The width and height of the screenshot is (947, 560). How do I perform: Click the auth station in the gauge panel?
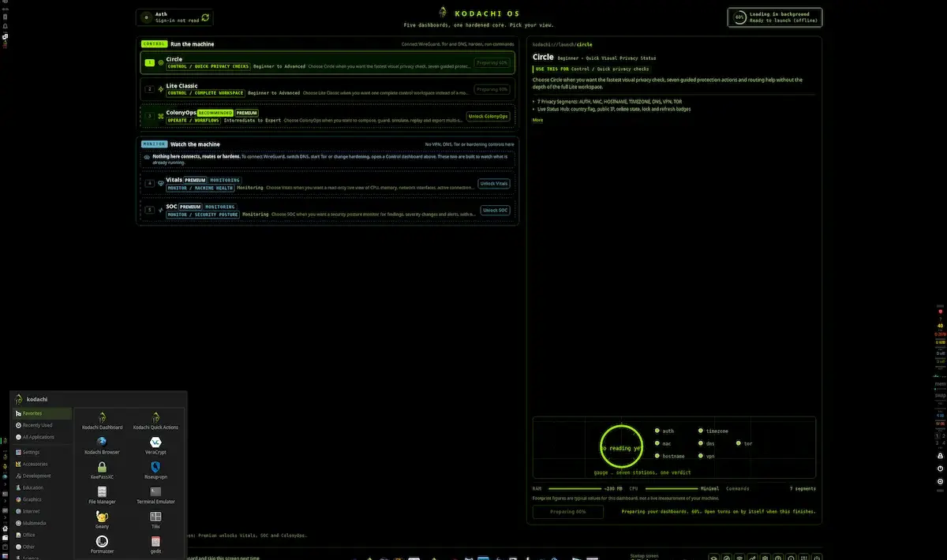click(664, 431)
